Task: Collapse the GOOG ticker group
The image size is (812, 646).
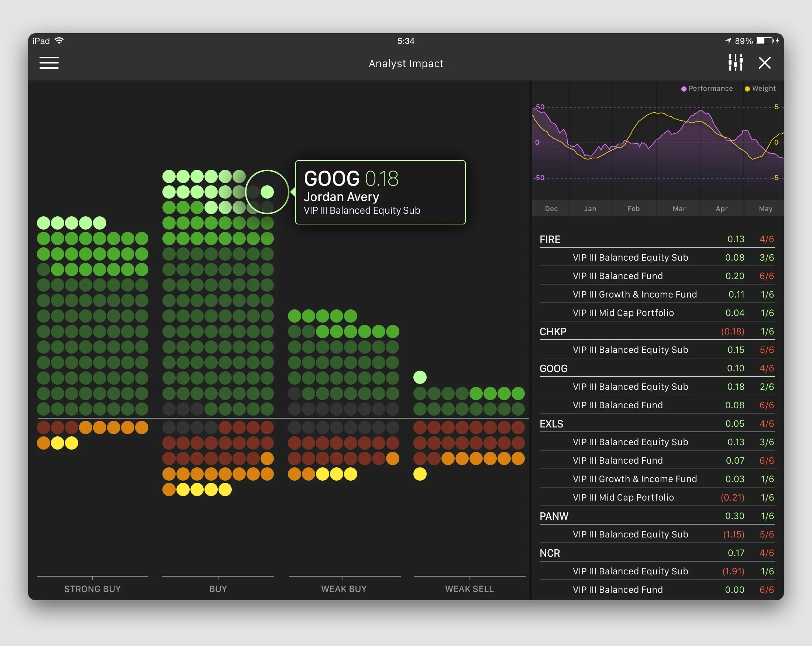Action: click(x=553, y=368)
